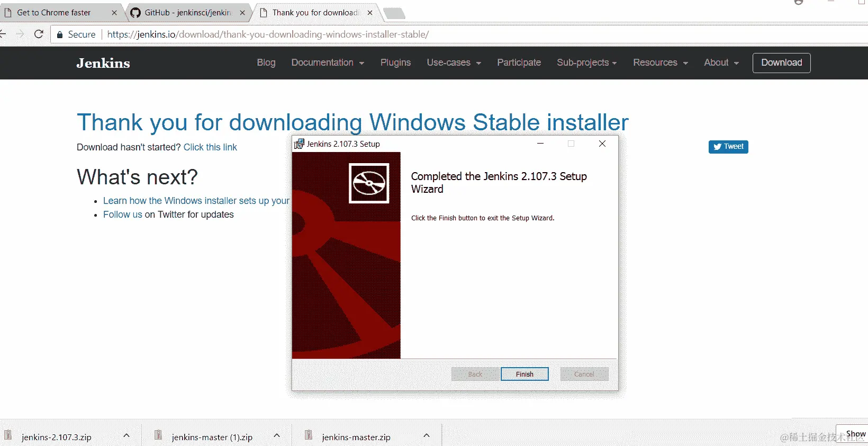Click the browser forward arrow
Screen dimensions: 868x446
[x=20, y=34]
